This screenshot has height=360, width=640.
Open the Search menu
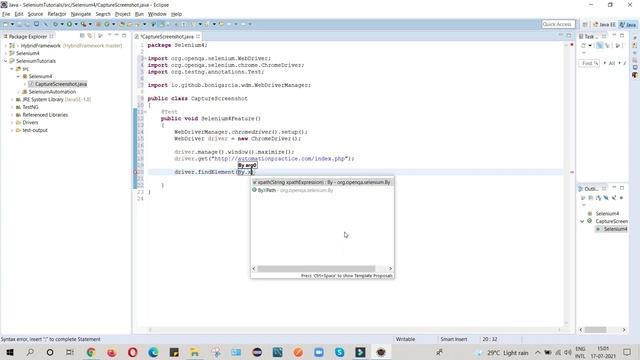(x=103, y=14)
